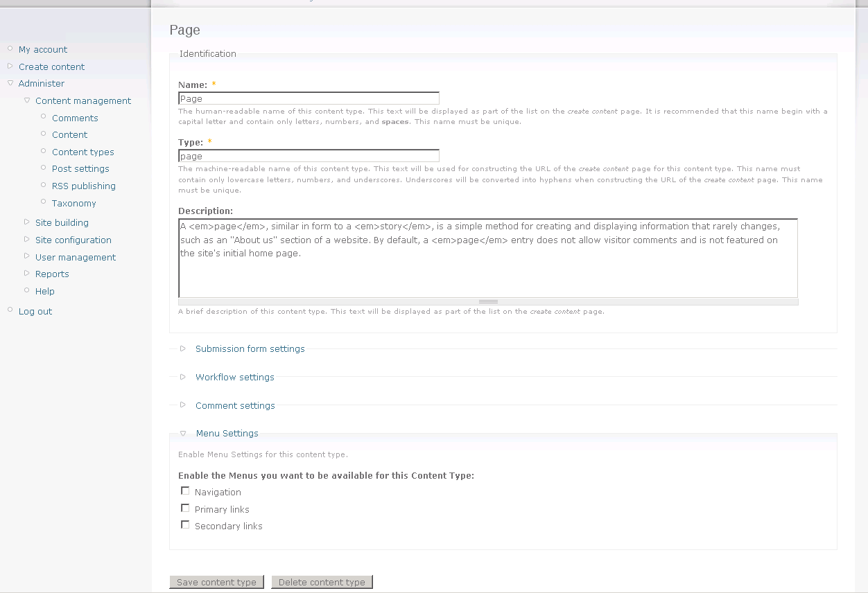Expand the Comment settings section

235,406
